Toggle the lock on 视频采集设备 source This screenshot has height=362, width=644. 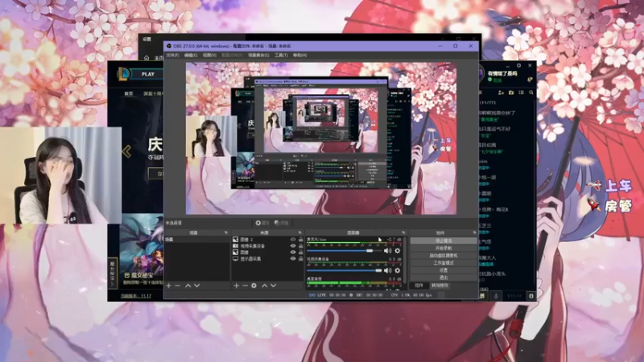300,246
